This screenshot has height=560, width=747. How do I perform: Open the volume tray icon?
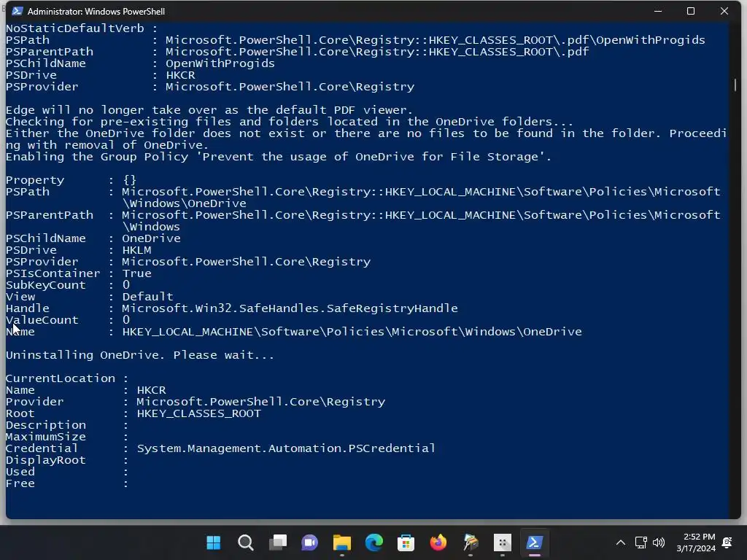coord(659,542)
